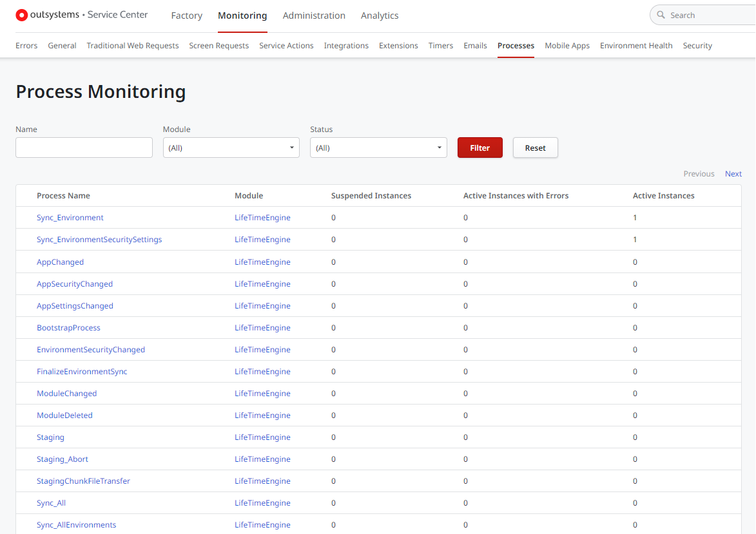The image size is (756, 534).
Task: Open the Analytics section
Action: point(380,15)
